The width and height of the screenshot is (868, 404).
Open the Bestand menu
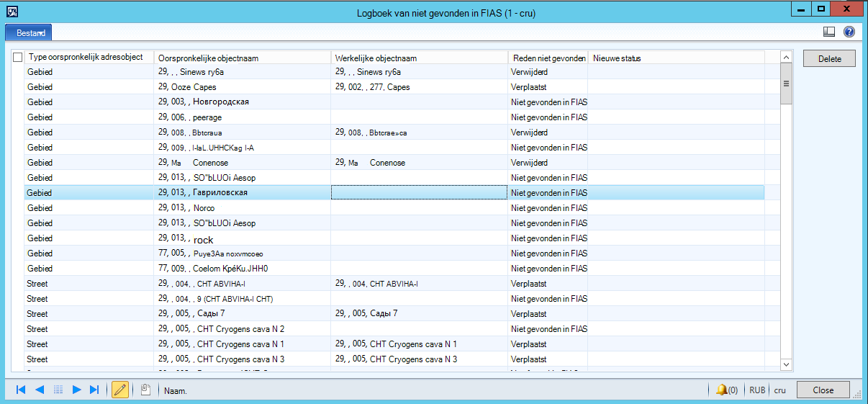pyautogui.click(x=30, y=32)
